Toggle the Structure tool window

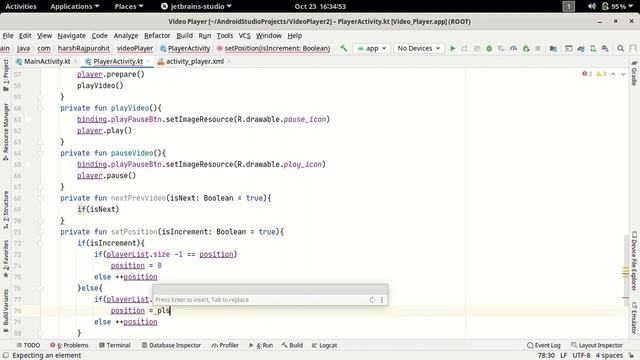pyautogui.click(x=6, y=209)
